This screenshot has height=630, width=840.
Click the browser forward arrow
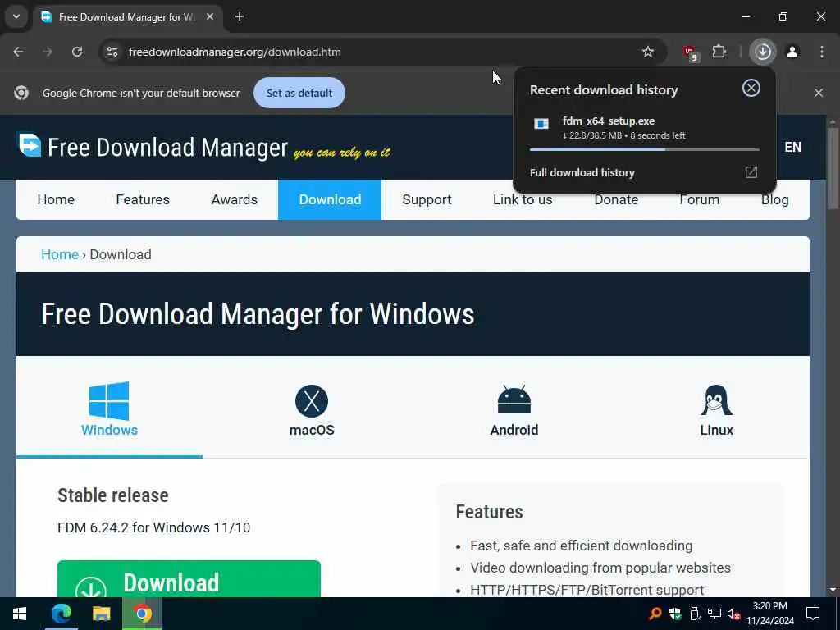[x=48, y=52]
